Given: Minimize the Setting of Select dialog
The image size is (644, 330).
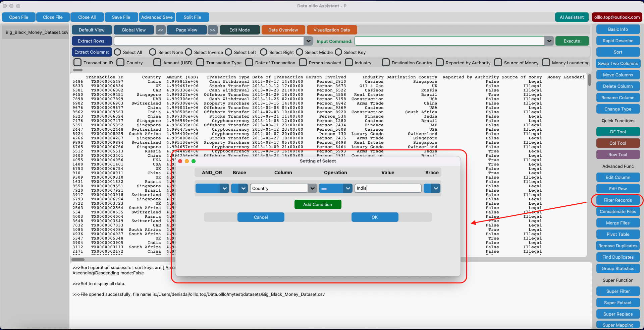Looking at the screenshot, I should (x=187, y=161).
